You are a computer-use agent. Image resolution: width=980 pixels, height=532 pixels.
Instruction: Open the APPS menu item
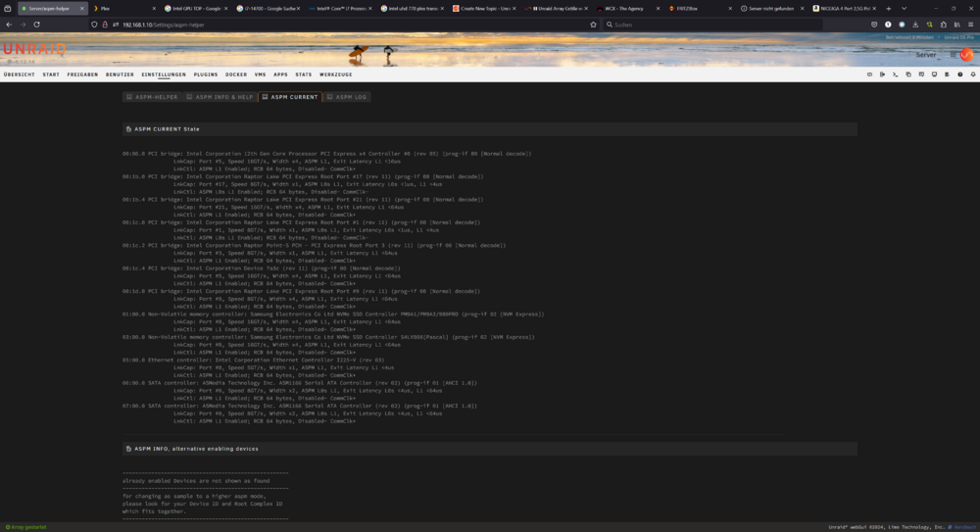click(280, 74)
